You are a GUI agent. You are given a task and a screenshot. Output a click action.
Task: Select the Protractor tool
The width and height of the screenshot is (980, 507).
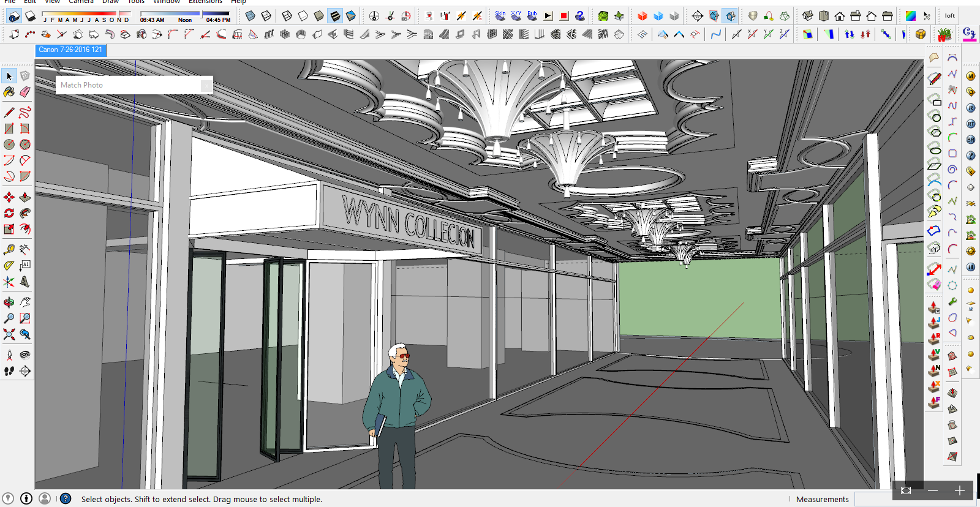[9, 266]
